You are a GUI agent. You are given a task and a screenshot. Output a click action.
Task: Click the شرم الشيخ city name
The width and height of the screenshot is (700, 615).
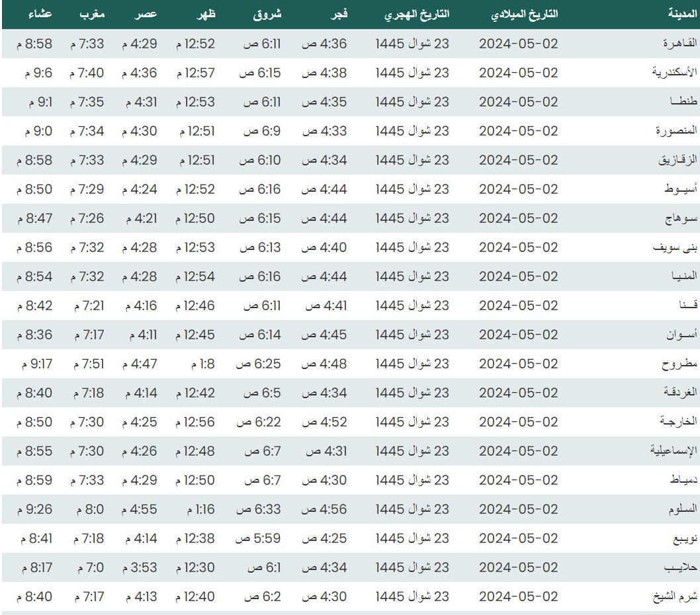(679, 596)
